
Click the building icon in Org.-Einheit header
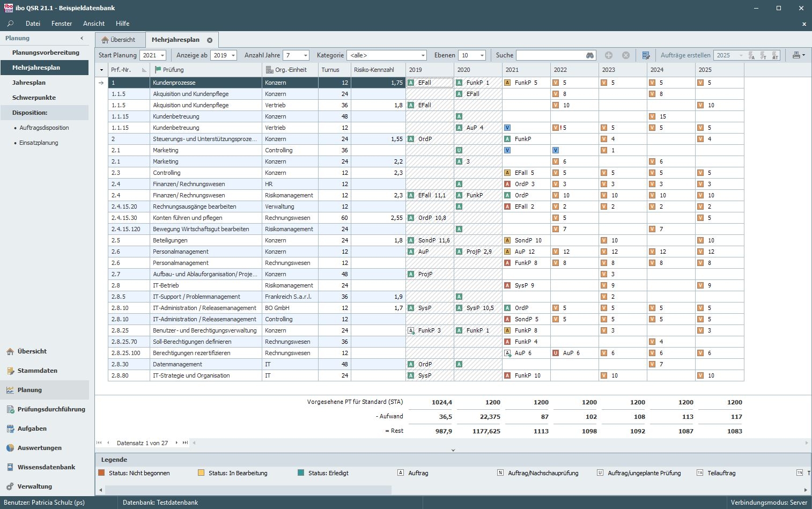(x=269, y=70)
